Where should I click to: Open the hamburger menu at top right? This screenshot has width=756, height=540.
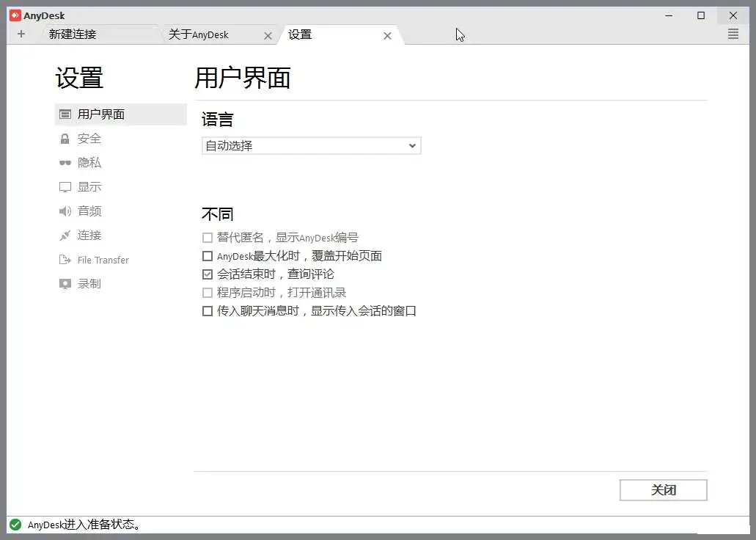pos(733,34)
